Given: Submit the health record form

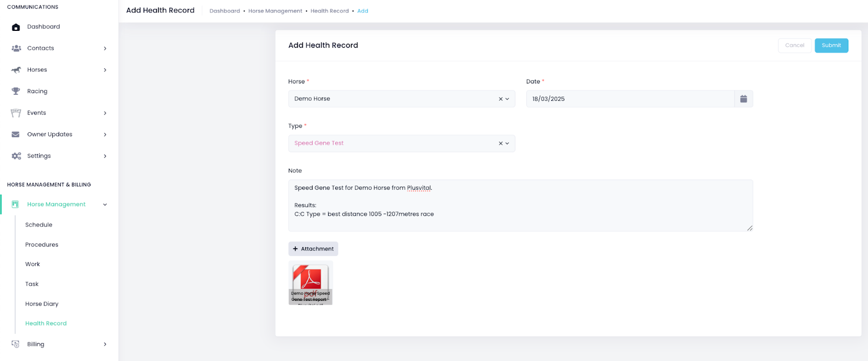Looking at the screenshot, I should click(x=831, y=46).
